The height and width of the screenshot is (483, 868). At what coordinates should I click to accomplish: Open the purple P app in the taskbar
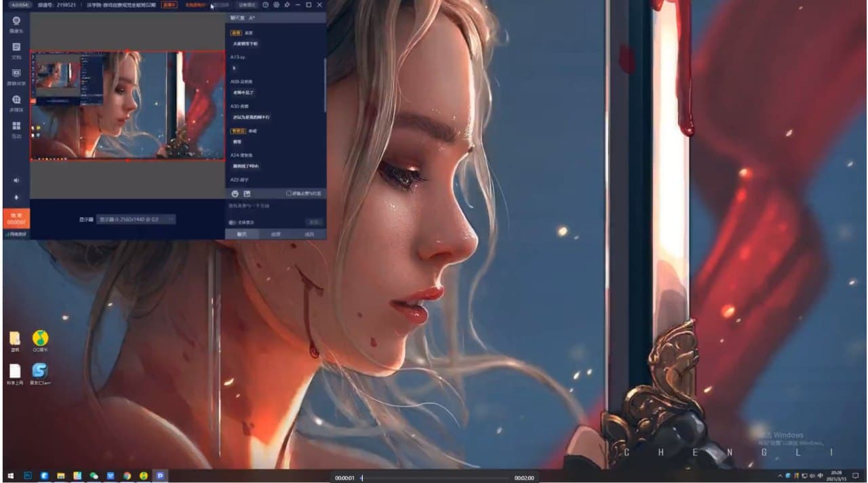pyautogui.click(x=160, y=476)
